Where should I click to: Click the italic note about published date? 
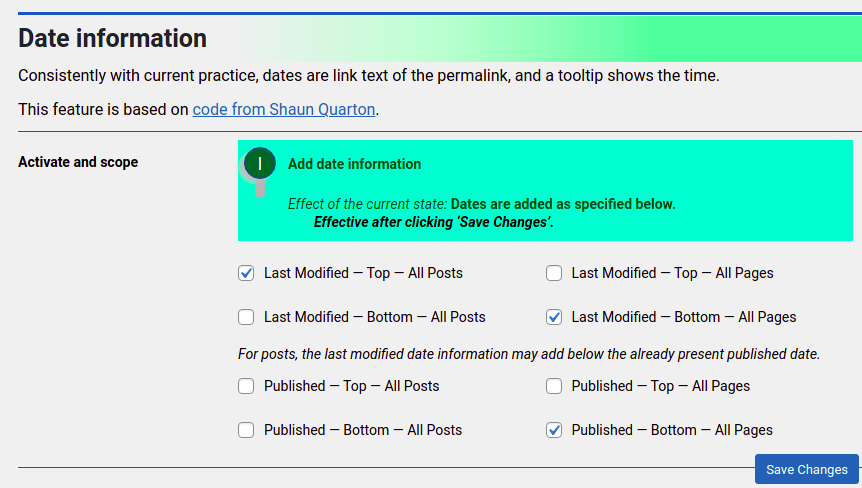point(529,354)
